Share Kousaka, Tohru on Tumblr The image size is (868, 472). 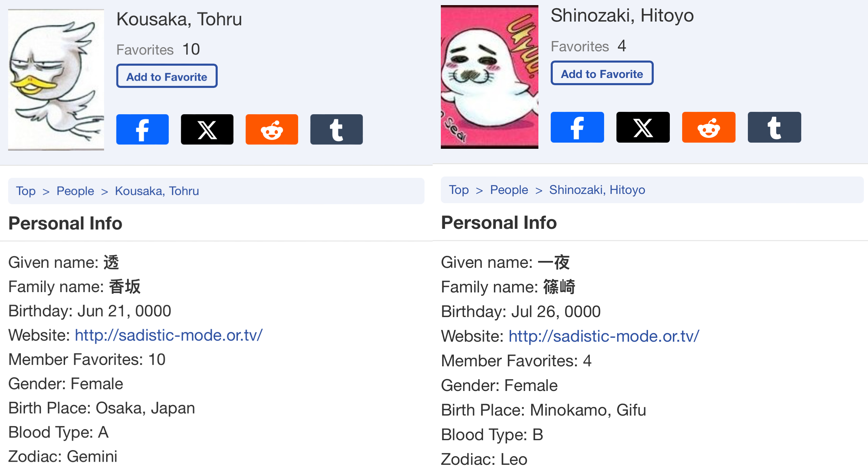click(x=336, y=129)
